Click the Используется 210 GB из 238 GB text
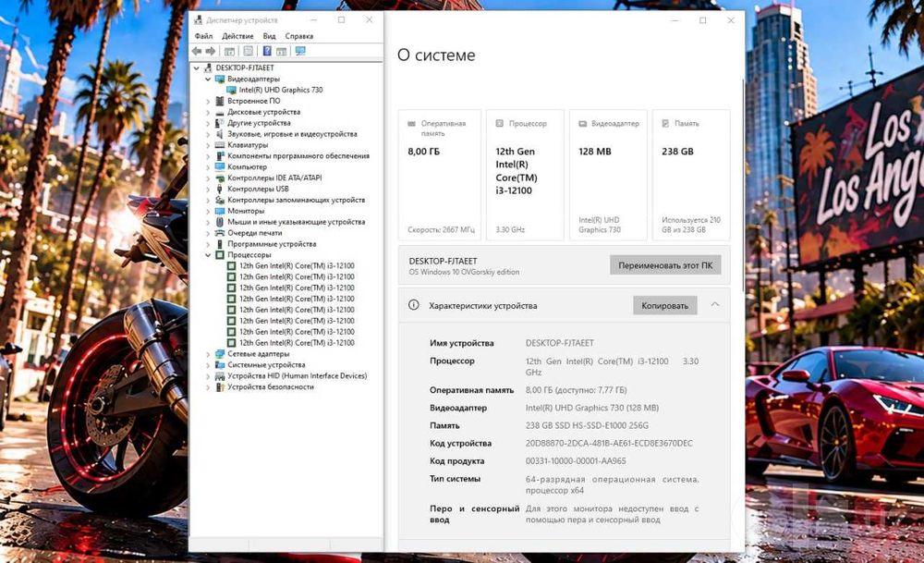This screenshot has width=924, height=563. [690, 225]
